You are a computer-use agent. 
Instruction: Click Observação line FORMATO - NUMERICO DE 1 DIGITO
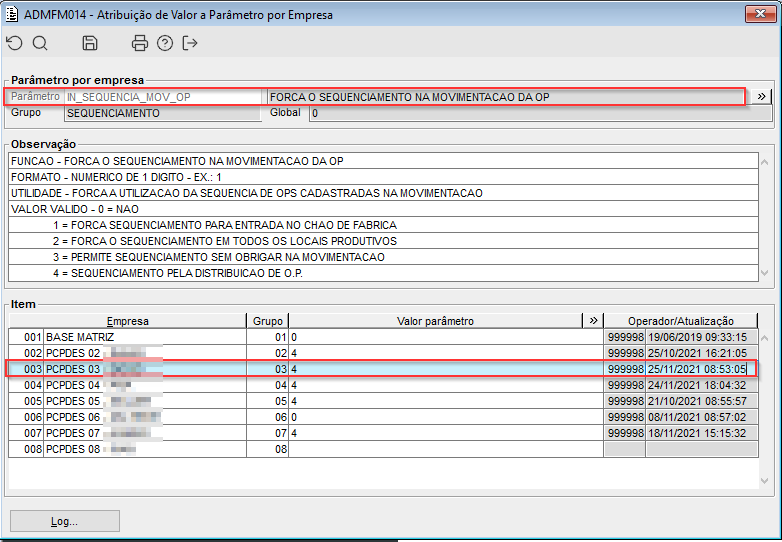click(384, 177)
